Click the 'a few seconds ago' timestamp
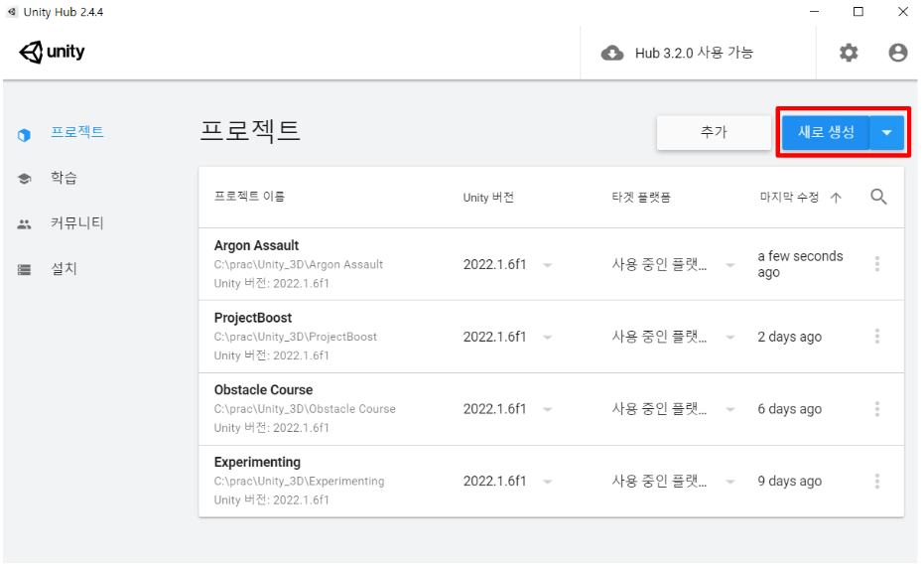 coord(800,264)
